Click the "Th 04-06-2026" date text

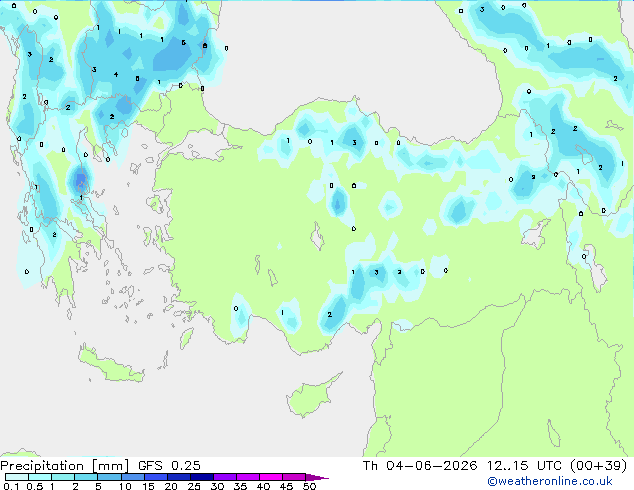(x=420, y=466)
